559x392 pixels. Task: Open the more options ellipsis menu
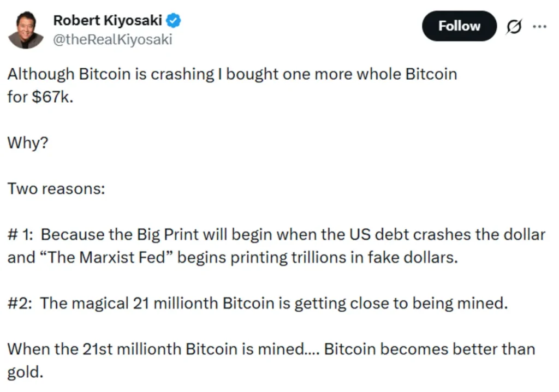coord(540,26)
